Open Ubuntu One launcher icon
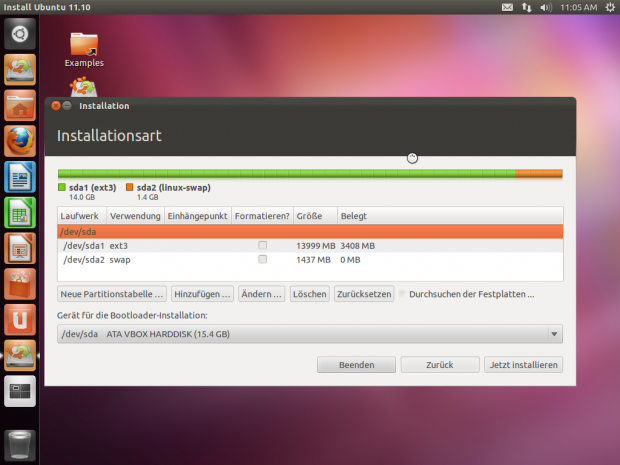Screen dimensions: 620x465 [x=20, y=319]
